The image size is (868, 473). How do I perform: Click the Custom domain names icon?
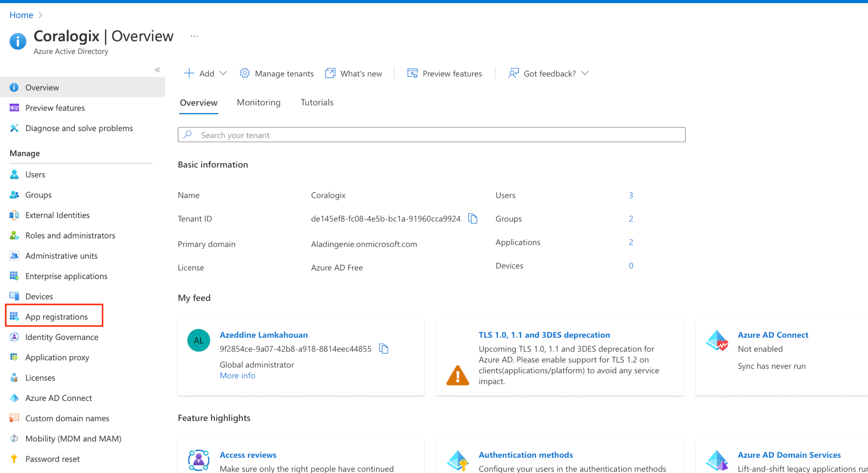(14, 418)
